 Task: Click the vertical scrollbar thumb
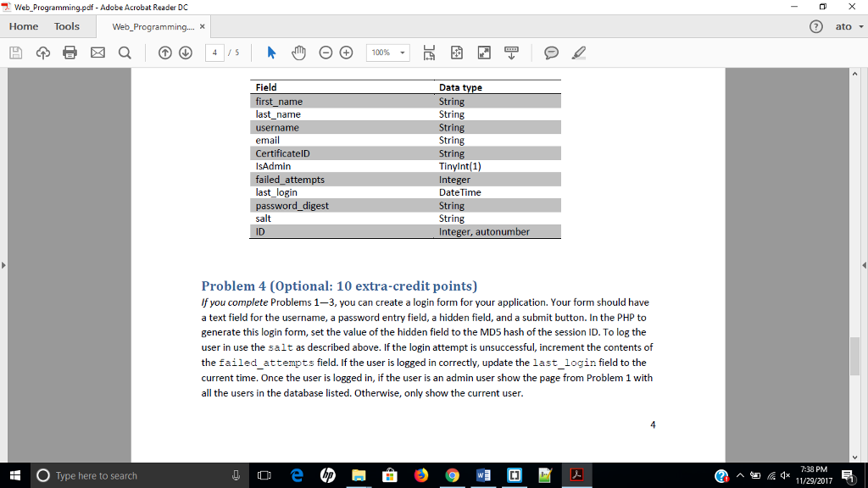coord(854,356)
